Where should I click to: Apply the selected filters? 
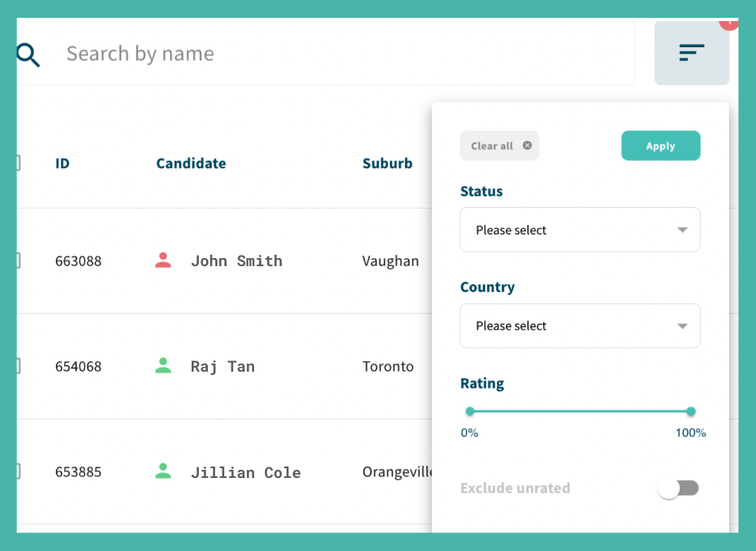pos(660,145)
